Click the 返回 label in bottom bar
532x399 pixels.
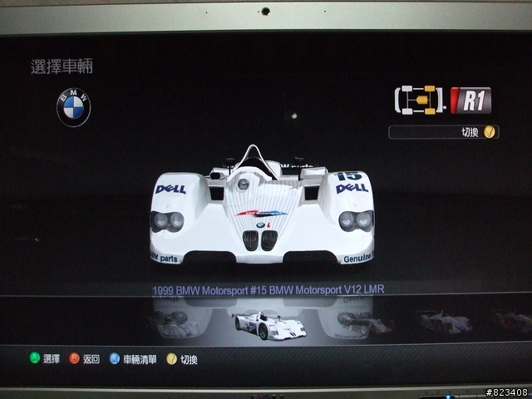coord(91,359)
